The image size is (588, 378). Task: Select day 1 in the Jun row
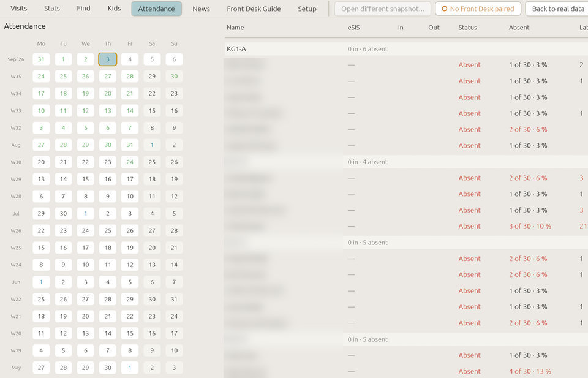point(41,282)
